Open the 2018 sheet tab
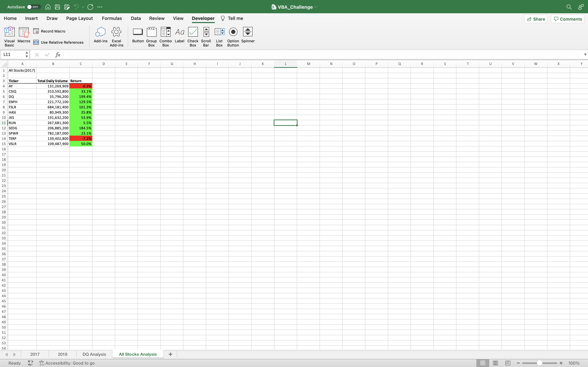The height and width of the screenshot is (367, 588). coord(62,354)
